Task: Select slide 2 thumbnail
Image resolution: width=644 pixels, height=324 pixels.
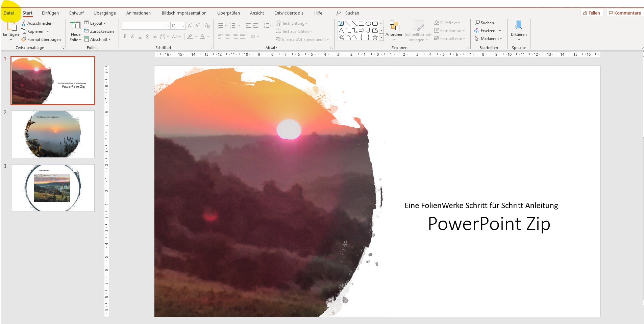Action: click(x=53, y=134)
